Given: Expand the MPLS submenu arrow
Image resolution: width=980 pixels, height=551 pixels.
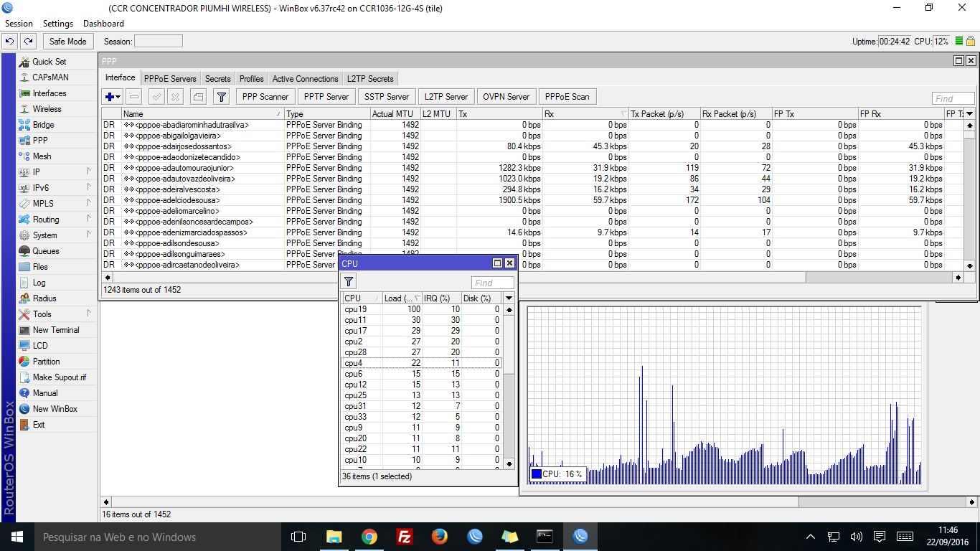Looking at the screenshot, I should [x=90, y=203].
